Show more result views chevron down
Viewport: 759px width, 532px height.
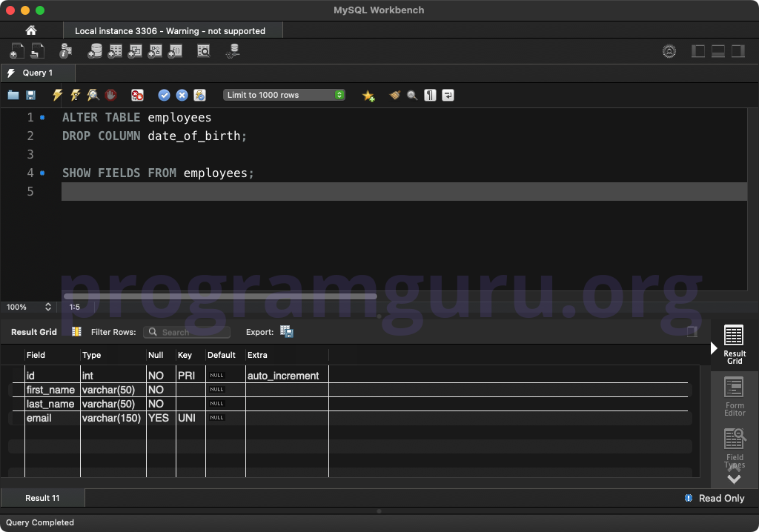(x=734, y=479)
